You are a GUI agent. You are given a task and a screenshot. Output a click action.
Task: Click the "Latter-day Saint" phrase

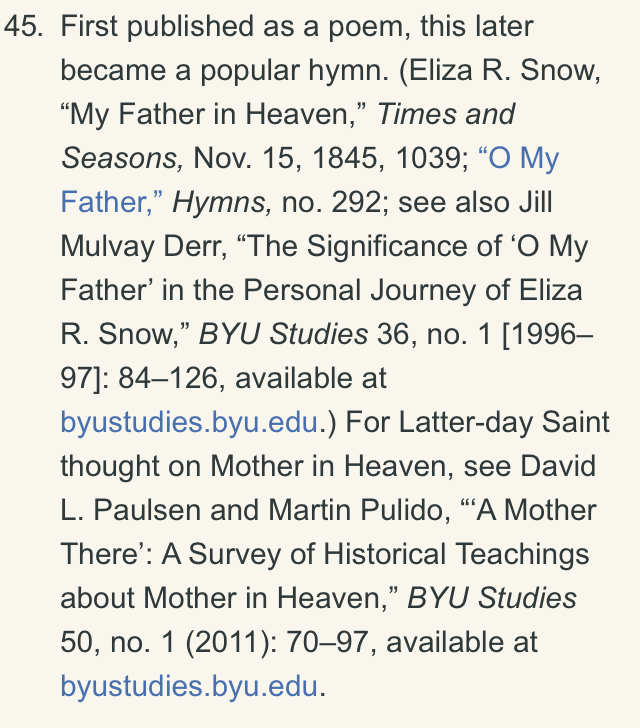coord(504,422)
